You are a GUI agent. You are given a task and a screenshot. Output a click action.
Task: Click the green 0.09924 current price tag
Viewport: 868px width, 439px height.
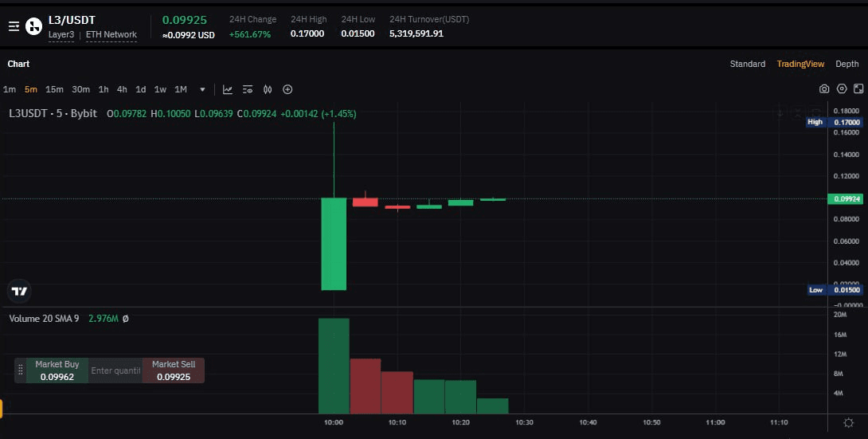[x=846, y=198]
